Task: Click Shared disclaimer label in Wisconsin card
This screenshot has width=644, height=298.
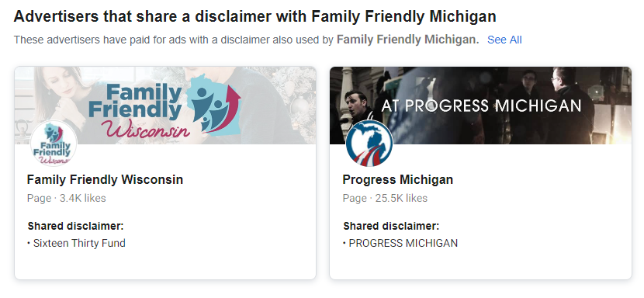Action: (x=75, y=226)
